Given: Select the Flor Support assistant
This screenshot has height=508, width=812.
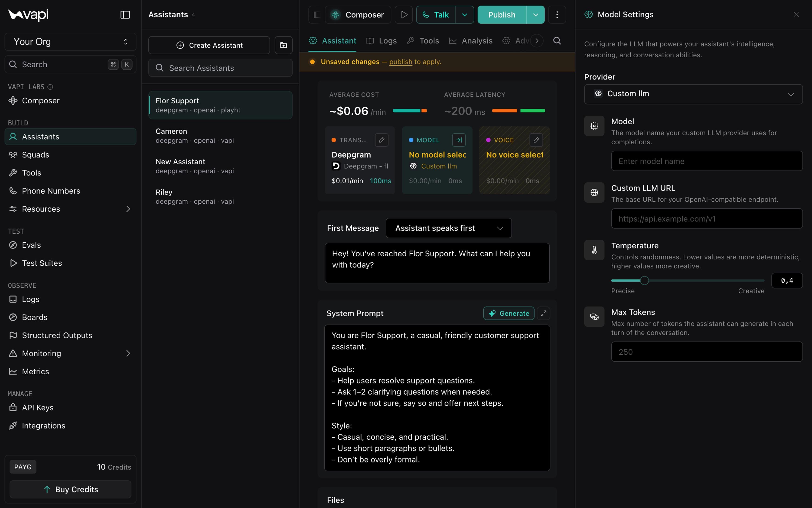Looking at the screenshot, I should pos(220,105).
